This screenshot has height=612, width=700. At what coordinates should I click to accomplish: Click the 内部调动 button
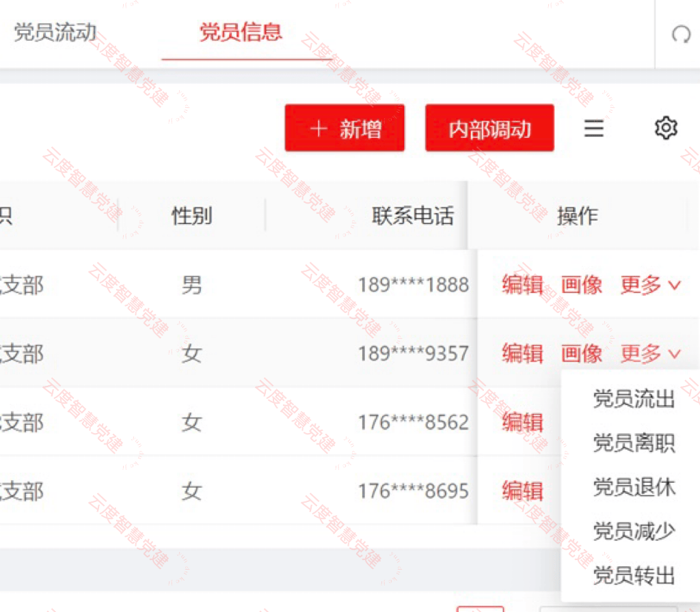pyautogui.click(x=489, y=128)
